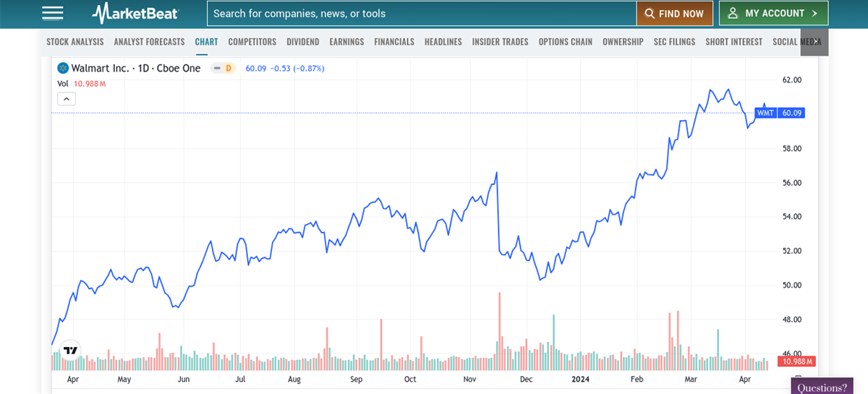The height and width of the screenshot is (394, 868).
Task: Click the Find Now search button
Action: (x=674, y=13)
